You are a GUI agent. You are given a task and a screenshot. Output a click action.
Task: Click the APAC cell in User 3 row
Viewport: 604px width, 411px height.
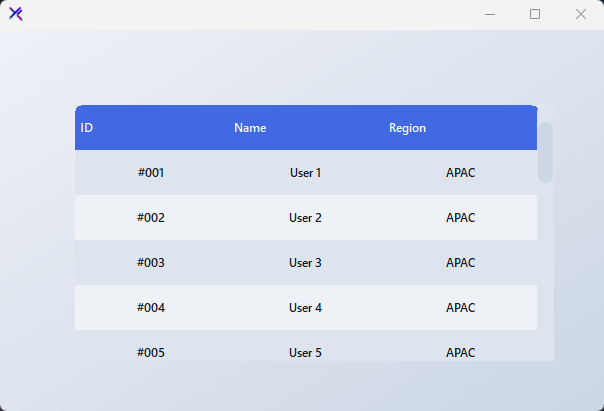click(x=460, y=263)
